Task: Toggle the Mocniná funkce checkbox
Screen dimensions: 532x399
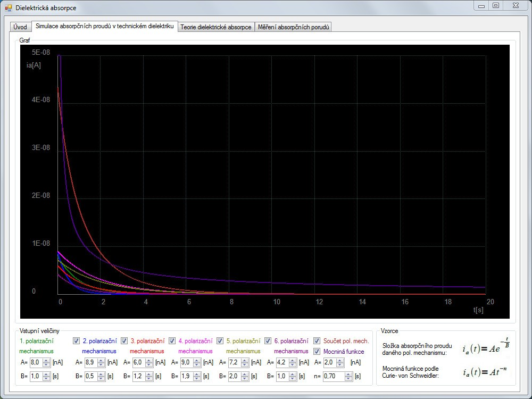Action: tap(317, 352)
